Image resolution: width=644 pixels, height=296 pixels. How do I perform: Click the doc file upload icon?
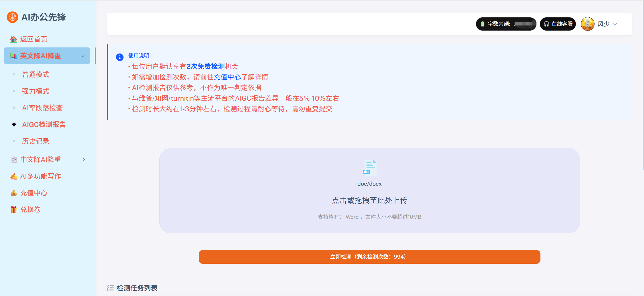pos(369,168)
